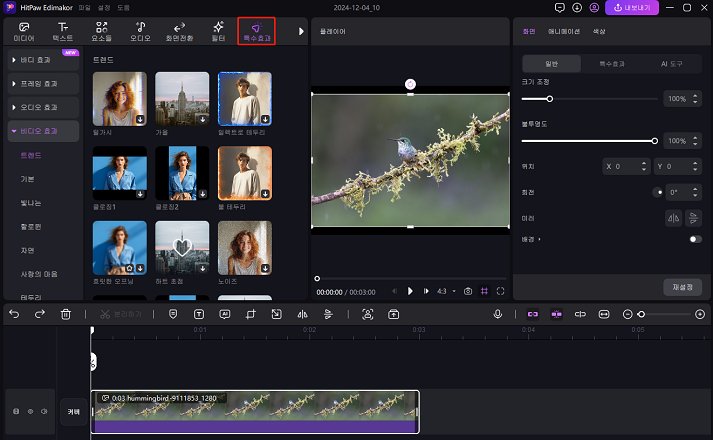This screenshot has height=440, width=713.
Task: Expand the 오디오 효과 category
Action: click(x=43, y=107)
